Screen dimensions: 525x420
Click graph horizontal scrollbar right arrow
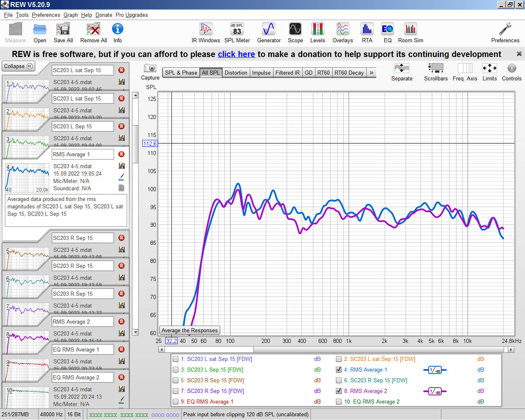click(x=511, y=349)
